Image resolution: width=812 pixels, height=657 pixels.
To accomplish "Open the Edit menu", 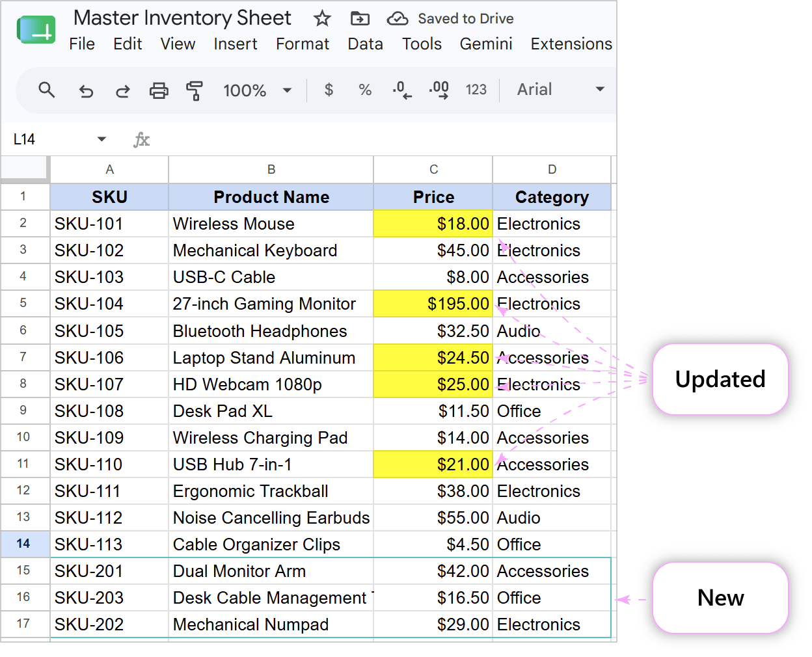I will tap(128, 44).
